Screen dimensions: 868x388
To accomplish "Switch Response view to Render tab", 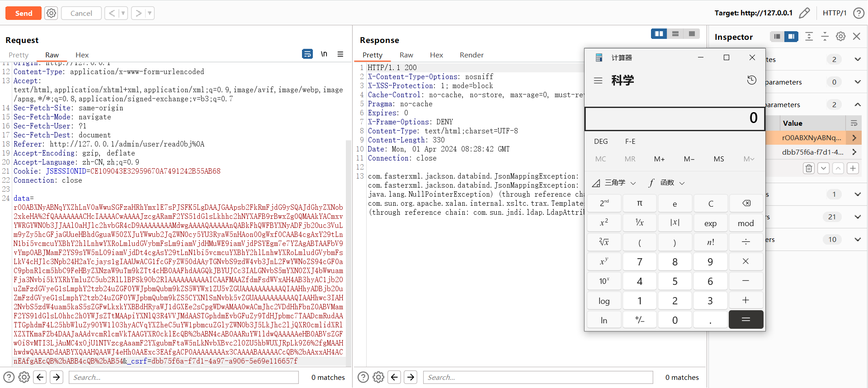I will [x=472, y=55].
